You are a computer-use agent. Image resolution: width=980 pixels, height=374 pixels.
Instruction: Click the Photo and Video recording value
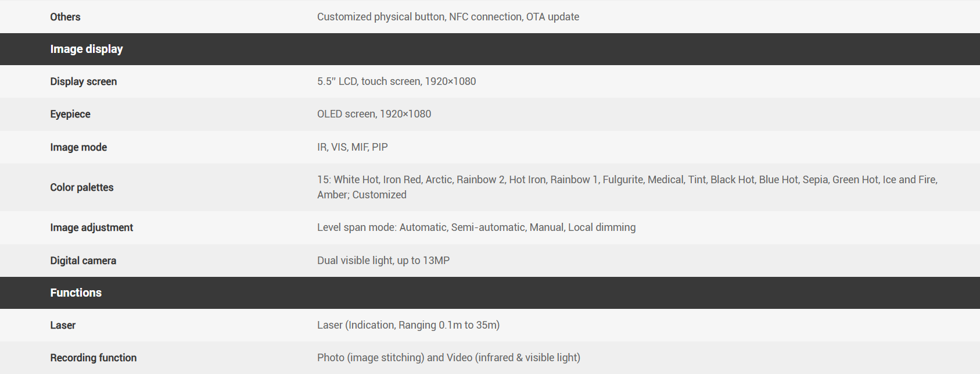click(448, 358)
